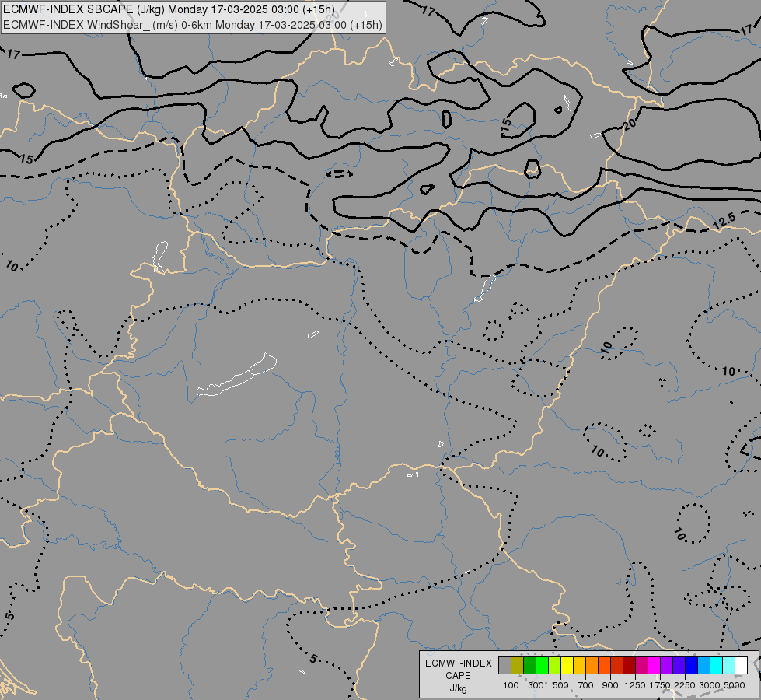Image resolution: width=761 pixels, height=700 pixels.
Task: Click the 12.5 dashed contour label
Action: tap(724, 222)
